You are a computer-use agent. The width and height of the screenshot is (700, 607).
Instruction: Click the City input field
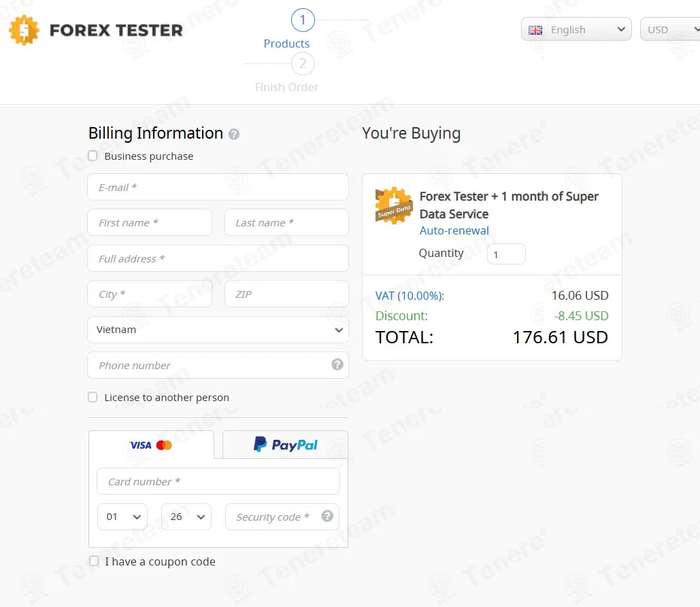point(150,294)
